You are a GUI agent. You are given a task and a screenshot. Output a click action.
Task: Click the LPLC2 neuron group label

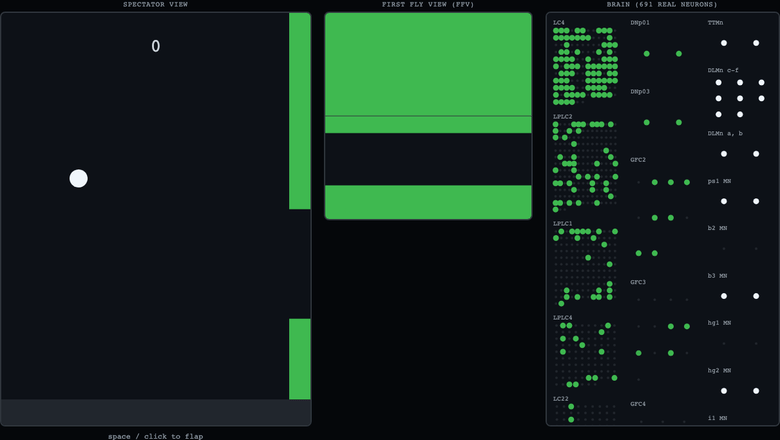(563, 117)
